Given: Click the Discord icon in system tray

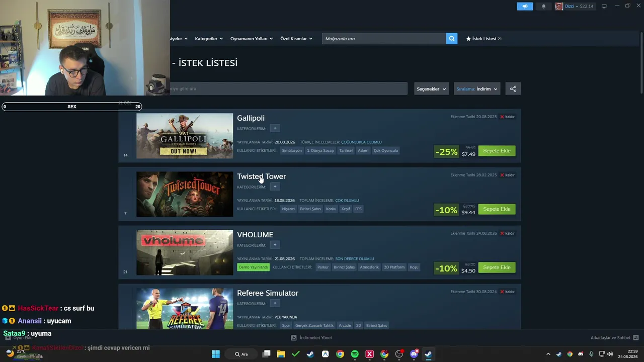Looking at the screenshot, I should pos(581,354).
